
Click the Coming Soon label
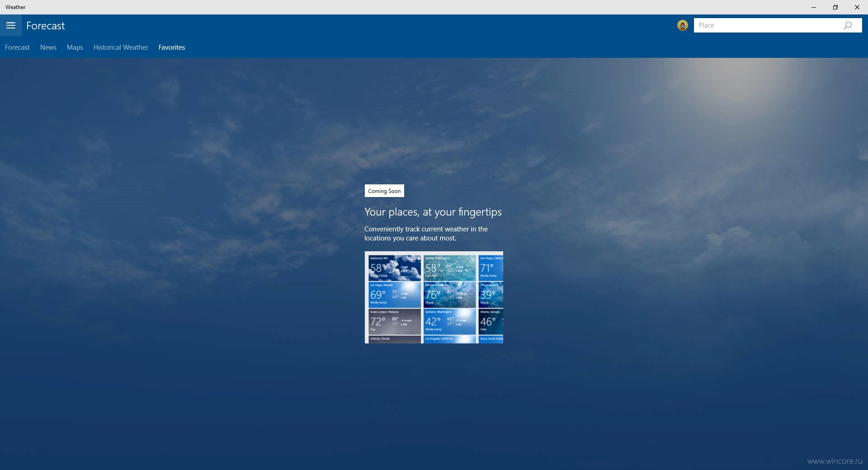click(384, 191)
